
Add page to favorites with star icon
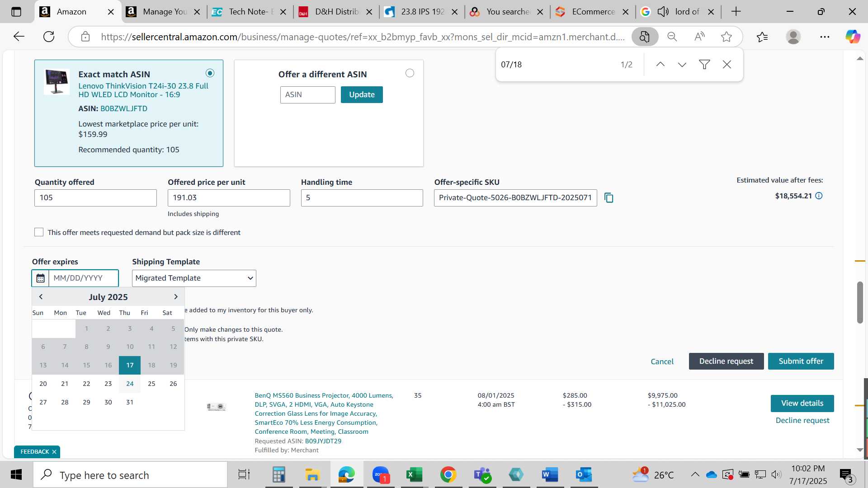[x=726, y=37]
